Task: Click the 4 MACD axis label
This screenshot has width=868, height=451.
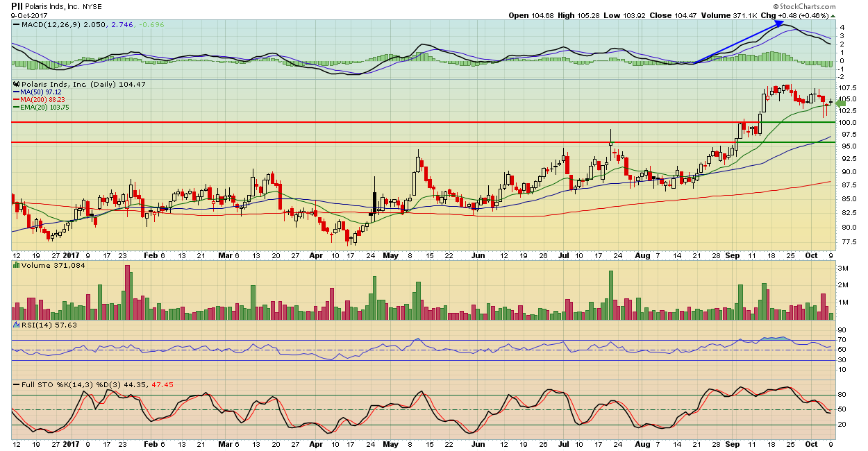Action: click(842, 28)
